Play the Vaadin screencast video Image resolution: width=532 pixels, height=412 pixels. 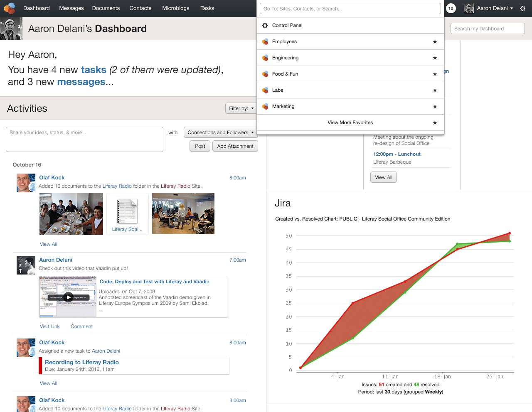67,297
